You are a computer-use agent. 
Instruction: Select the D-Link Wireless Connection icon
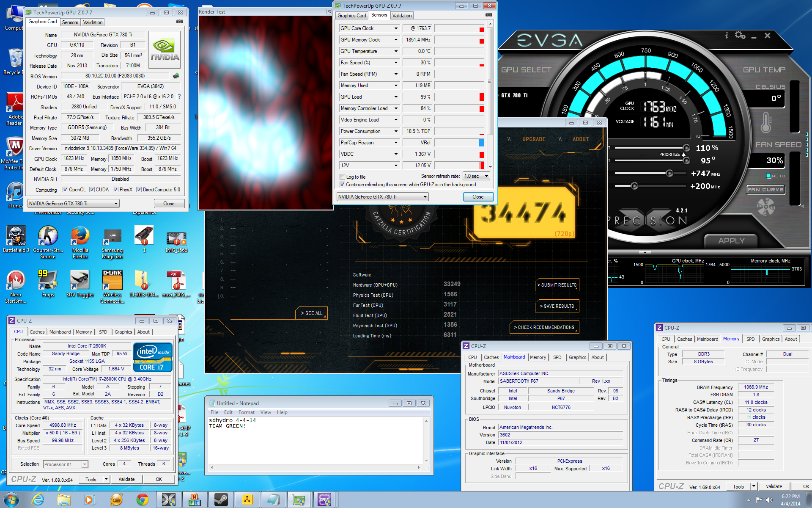click(x=112, y=287)
